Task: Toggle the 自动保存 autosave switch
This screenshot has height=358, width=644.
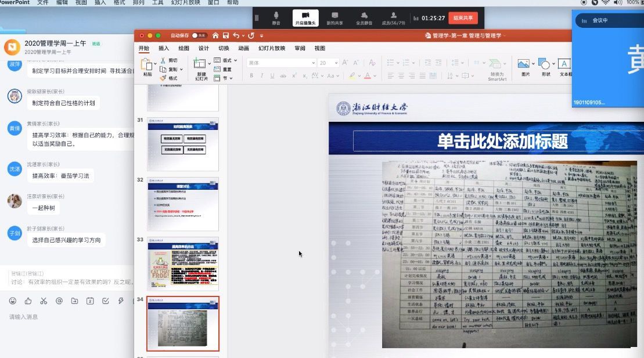Action: click(199, 35)
